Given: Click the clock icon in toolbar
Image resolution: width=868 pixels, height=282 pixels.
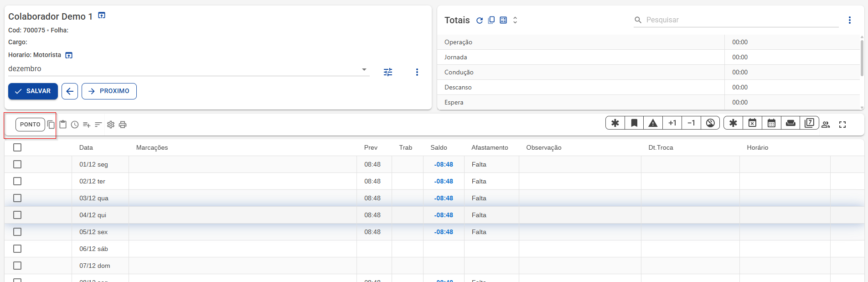Looking at the screenshot, I should [x=75, y=125].
